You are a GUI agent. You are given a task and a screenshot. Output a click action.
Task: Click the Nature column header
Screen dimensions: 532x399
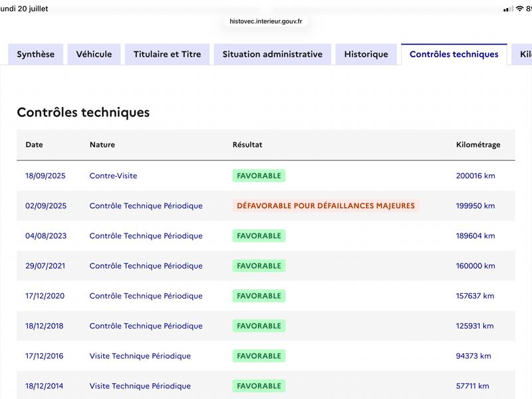[x=102, y=144]
